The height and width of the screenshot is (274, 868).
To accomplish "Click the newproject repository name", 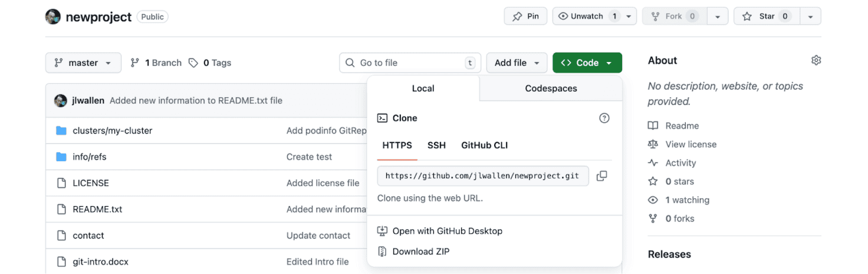I will [x=98, y=17].
